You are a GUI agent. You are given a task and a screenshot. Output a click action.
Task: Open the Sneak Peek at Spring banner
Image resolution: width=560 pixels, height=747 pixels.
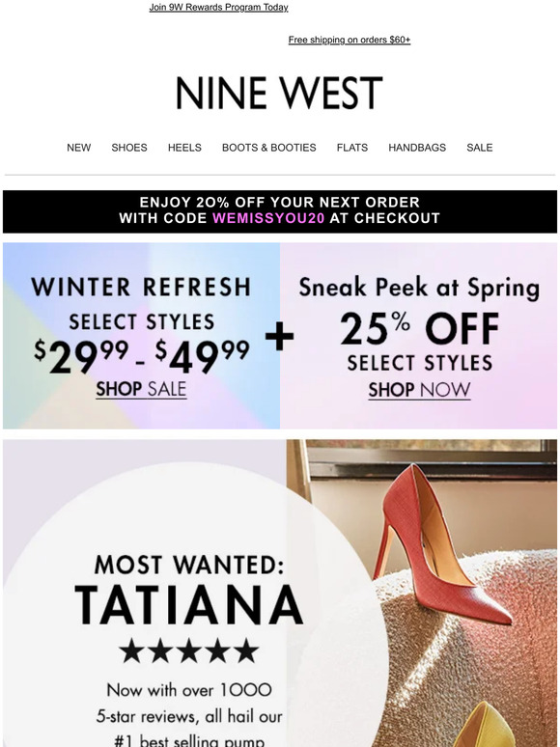point(418,336)
